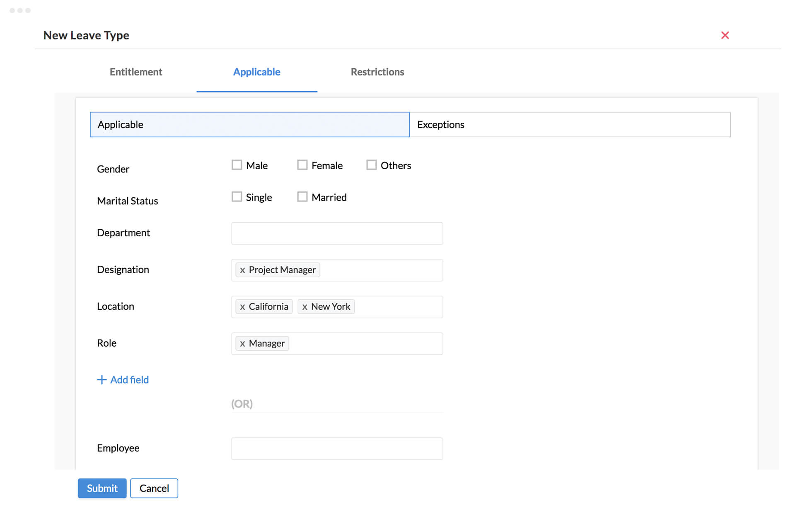Image resolution: width=812 pixels, height=512 pixels.
Task: Switch to the Restrictions tab
Action: coord(378,72)
